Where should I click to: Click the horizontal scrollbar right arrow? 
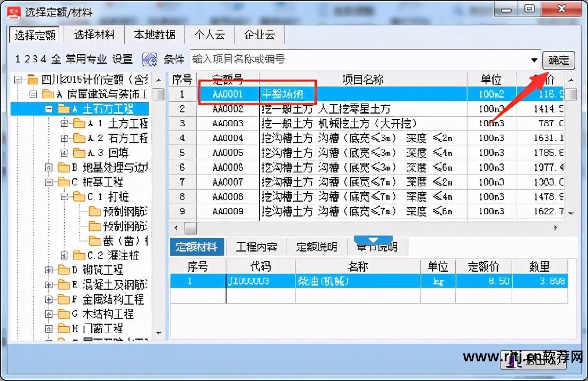coord(556,228)
